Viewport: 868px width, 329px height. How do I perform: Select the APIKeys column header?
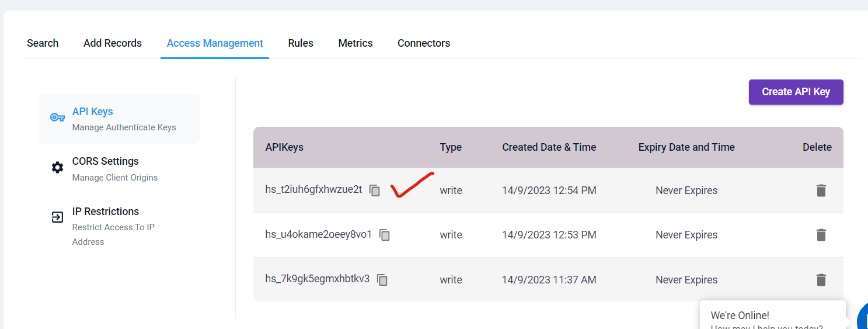[x=284, y=147]
